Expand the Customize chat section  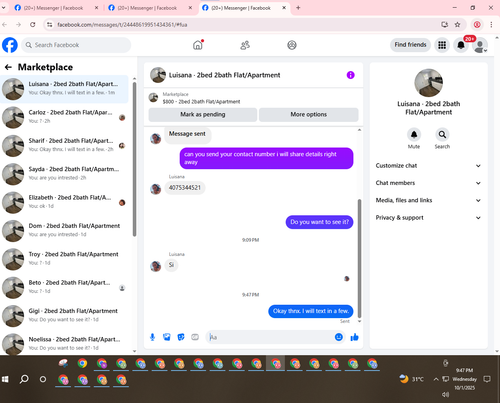click(428, 166)
